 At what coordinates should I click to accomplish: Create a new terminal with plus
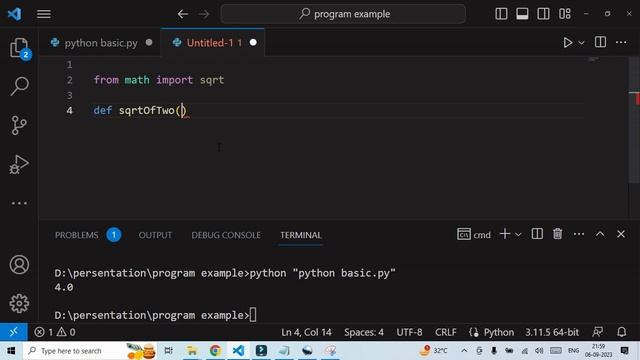coord(505,234)
